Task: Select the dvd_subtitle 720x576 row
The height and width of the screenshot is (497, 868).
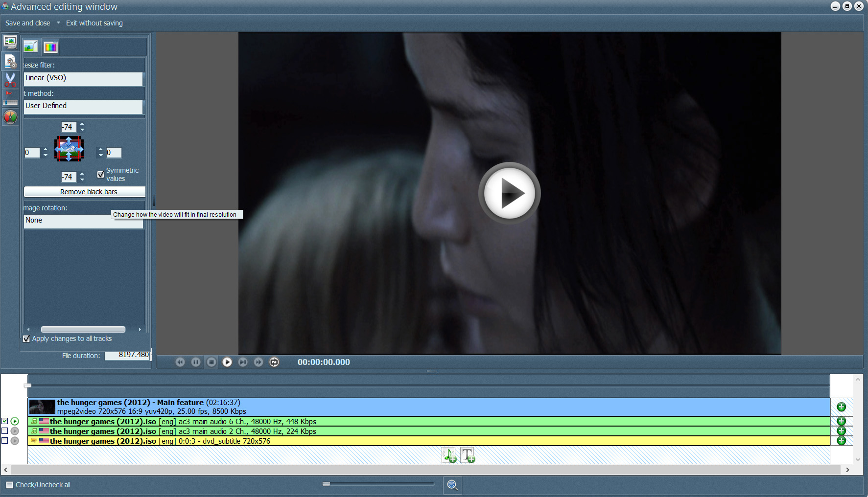Action: tap(429, 441)
